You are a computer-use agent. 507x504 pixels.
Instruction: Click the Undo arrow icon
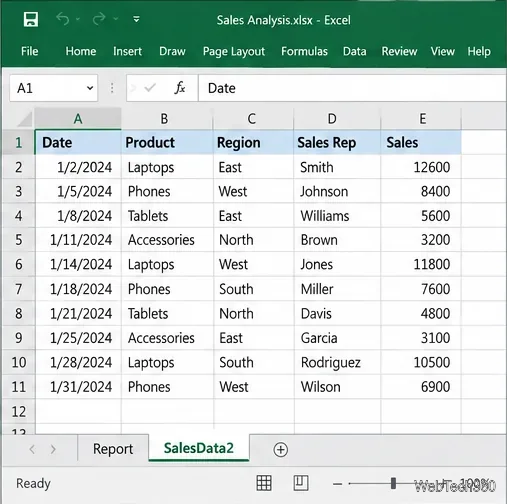pos(62,19)
